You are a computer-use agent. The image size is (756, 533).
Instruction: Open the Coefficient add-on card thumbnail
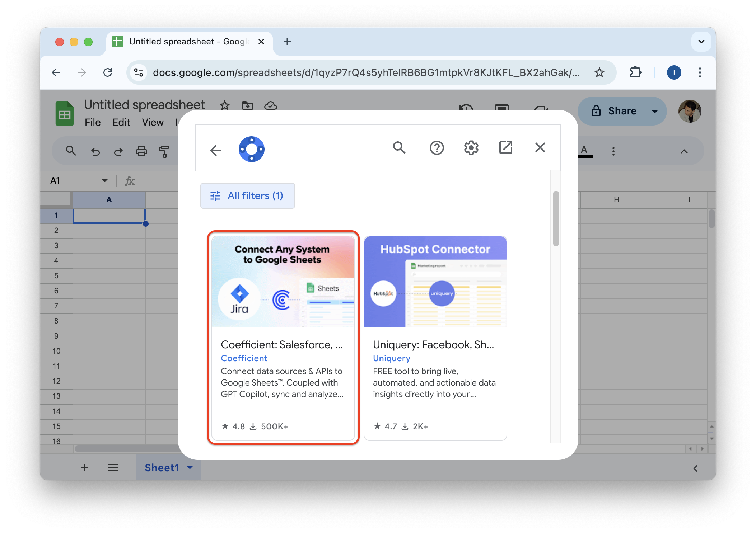pos(283,282)
